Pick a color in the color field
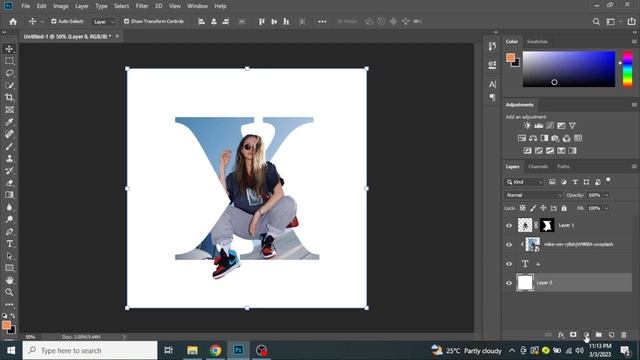Screen dimensions: 640x360 coord(569,69)
